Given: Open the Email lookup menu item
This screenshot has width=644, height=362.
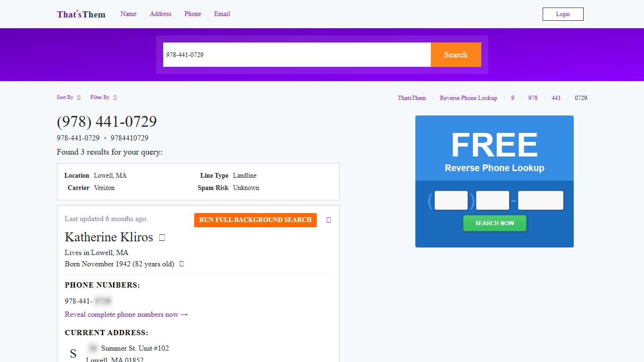Looking at the screenshot, I should click(222, 14).
